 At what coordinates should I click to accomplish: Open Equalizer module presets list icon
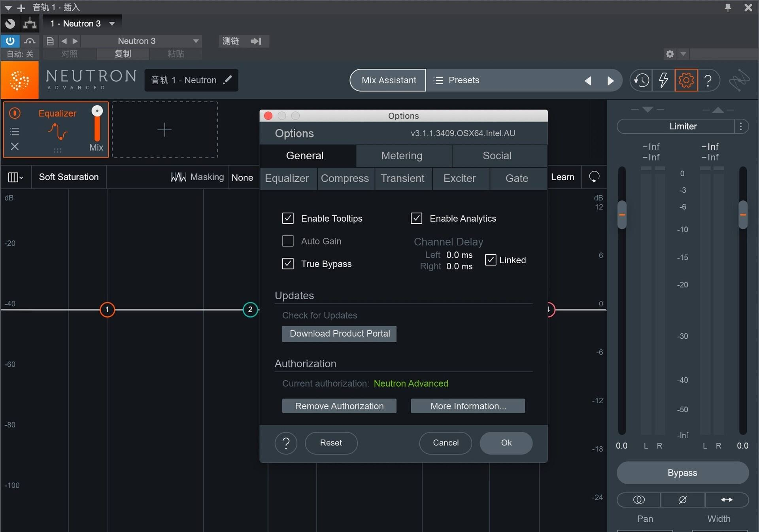coord(15,131)
